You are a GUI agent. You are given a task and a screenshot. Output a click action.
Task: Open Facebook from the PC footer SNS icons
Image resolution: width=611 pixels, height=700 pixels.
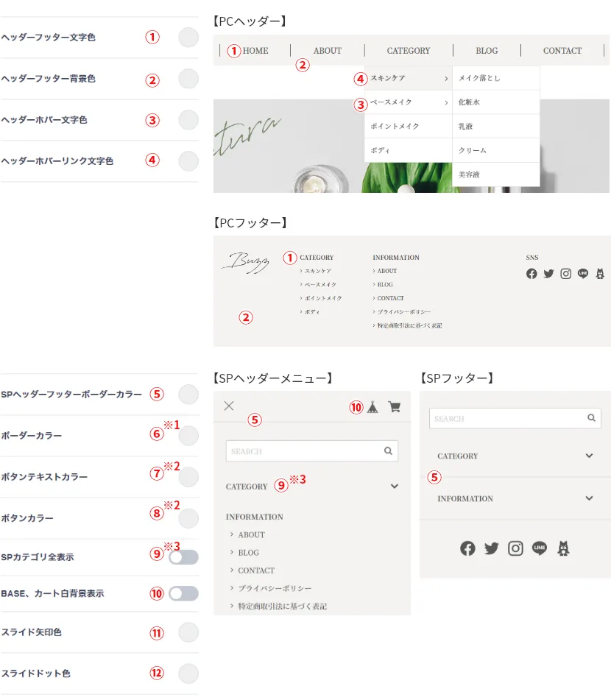531,274
